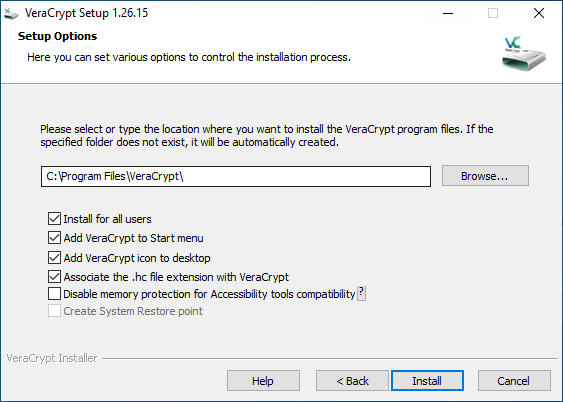Click the VeraCrypt drive logo image
563x402 pixels.
pos(524,53)
